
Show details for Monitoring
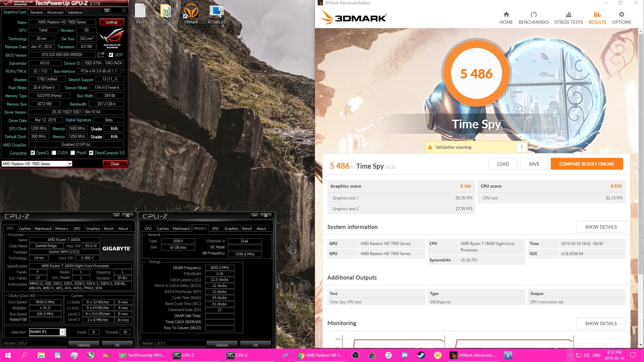pyautogui.click(x=601, y=323)
